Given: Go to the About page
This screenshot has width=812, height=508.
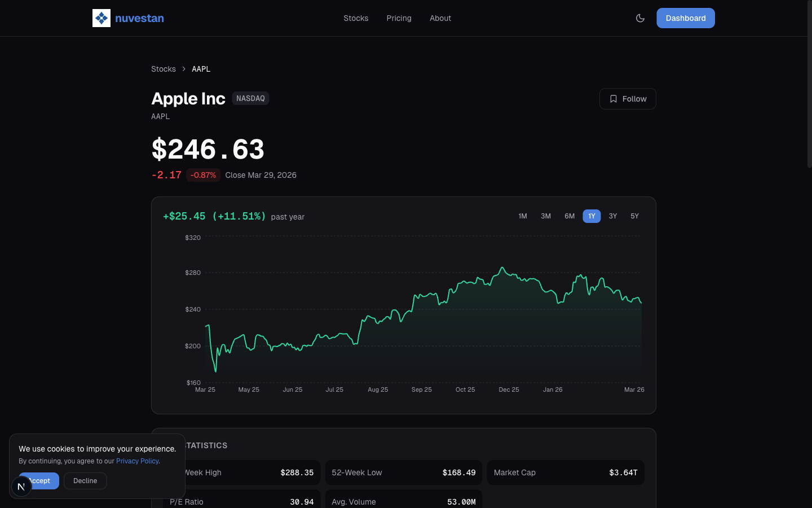Looking at the screenshot, I should pos(440,18).
